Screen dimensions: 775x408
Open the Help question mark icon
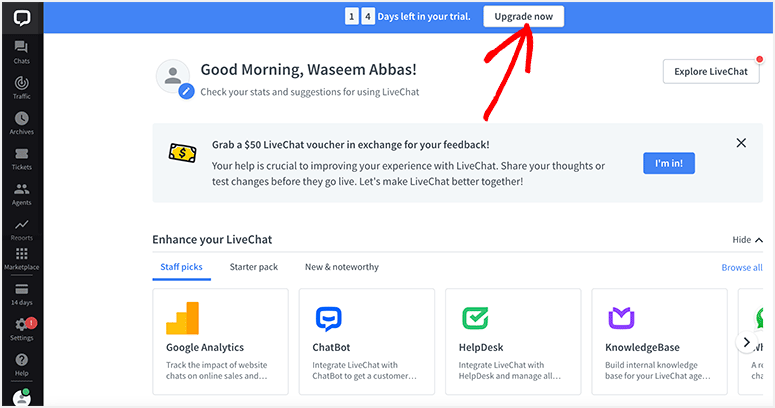point(21,360)
